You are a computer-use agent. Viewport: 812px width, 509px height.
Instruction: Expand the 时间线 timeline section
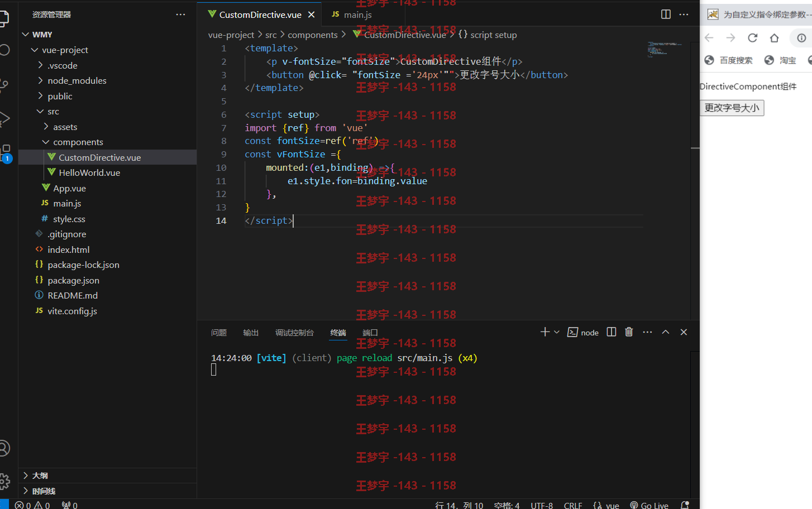coord(108,491)
